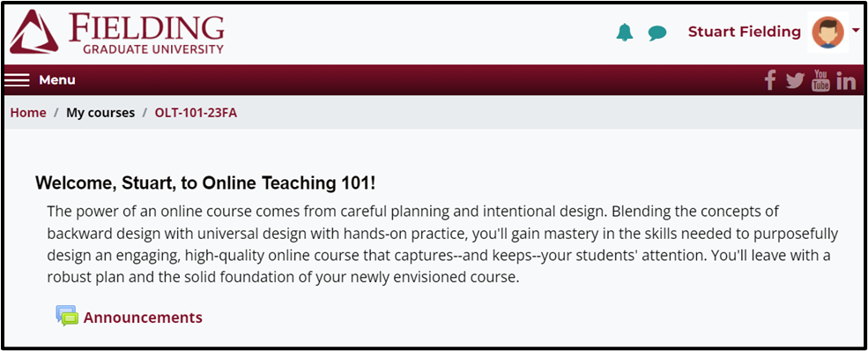Click the hamburger menu icon
Image resolution: width=868 pixels, height=351 pixels.
pyautogui.click(x=17, y=80)
